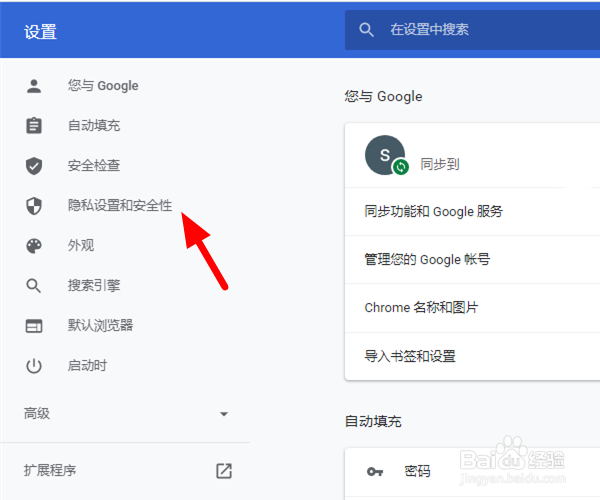This screenshot has height=500, width=600.
Task: Click the palette icon for 外观
Action: 34,246
